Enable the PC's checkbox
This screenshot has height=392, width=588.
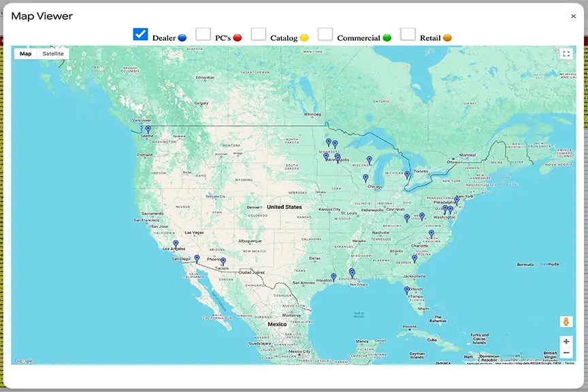[x=203, y=34]
